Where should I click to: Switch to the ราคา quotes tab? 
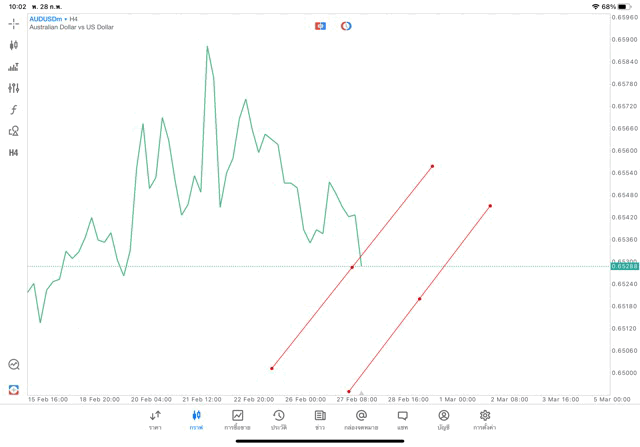tap(155, 420)
